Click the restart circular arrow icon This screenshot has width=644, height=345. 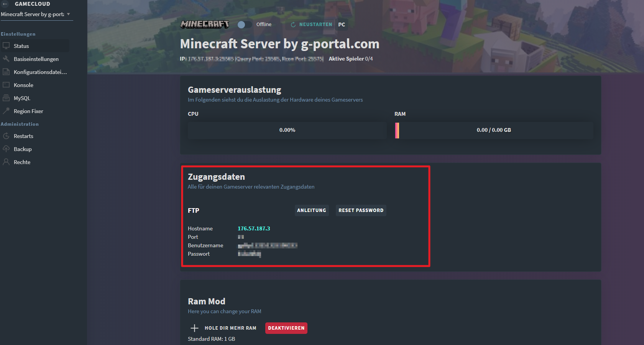(293, 25)
